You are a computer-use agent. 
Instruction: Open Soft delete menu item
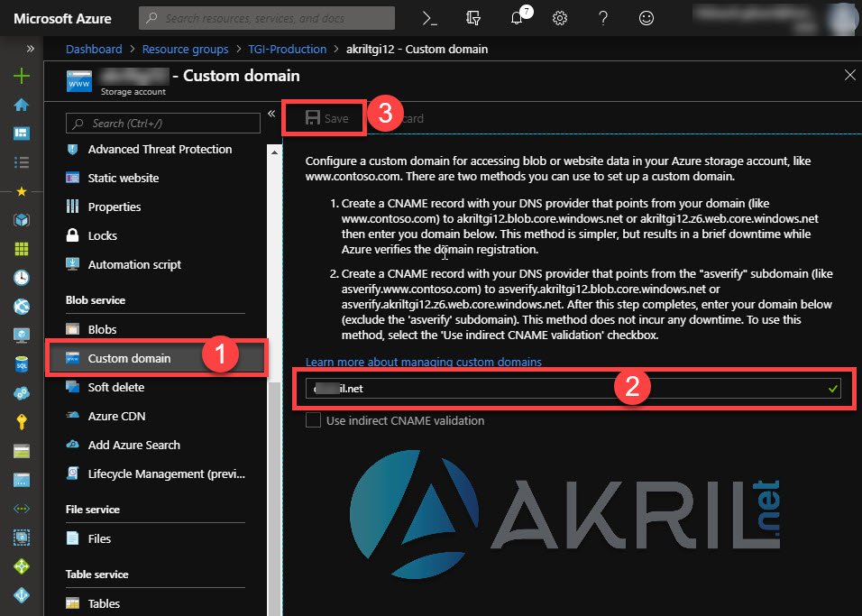[x=105, y=387]
